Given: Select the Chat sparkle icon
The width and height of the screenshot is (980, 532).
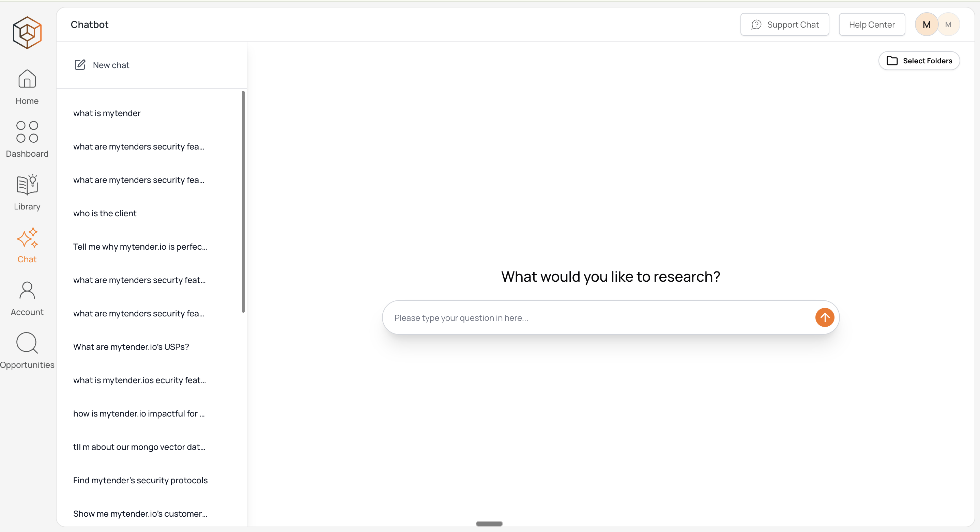Looking at the screenshot, I should click(x=27, y=238).
